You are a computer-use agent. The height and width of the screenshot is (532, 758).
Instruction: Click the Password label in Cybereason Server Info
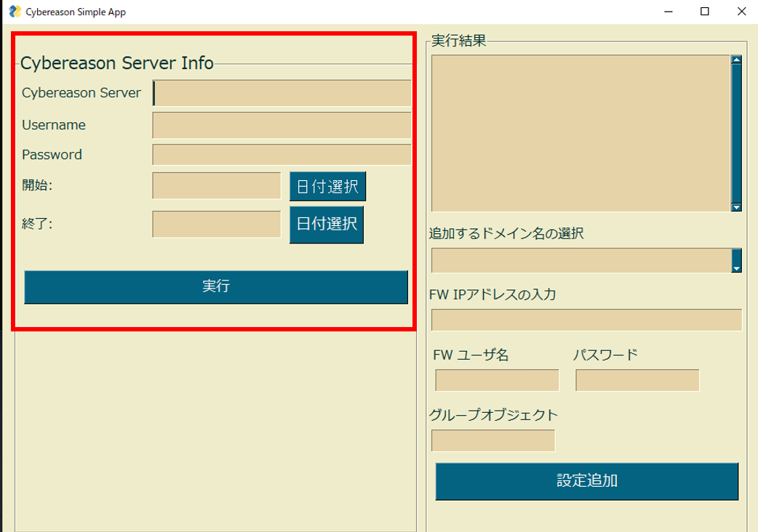coord(52,155)
